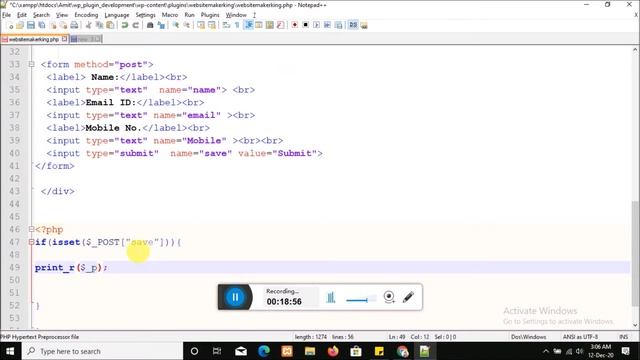
Task: Open File Explorer from taskbar
Action: point(310,351)
